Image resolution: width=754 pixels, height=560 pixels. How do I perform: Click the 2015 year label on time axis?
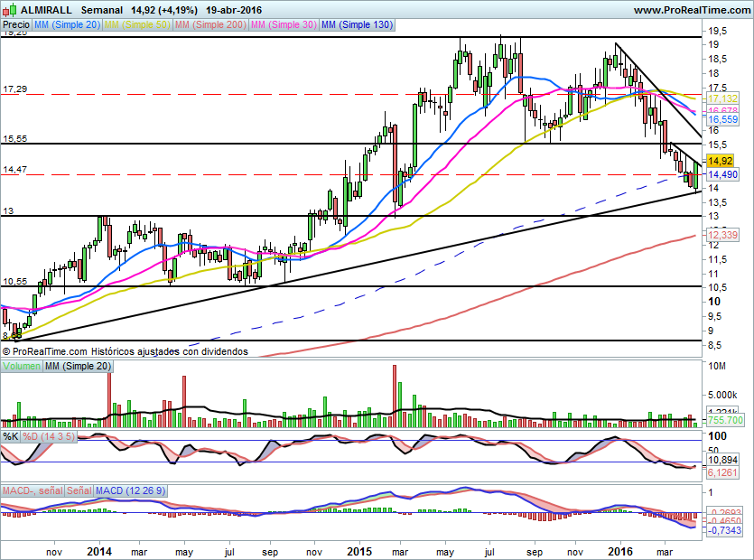359,551
